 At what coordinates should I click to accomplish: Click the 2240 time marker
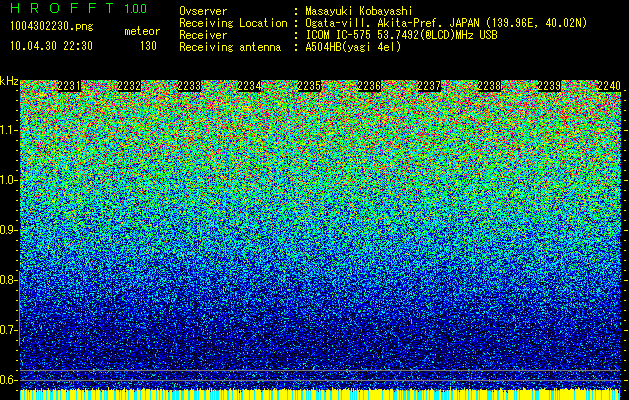pyautogui.click(x=609, y=86)
